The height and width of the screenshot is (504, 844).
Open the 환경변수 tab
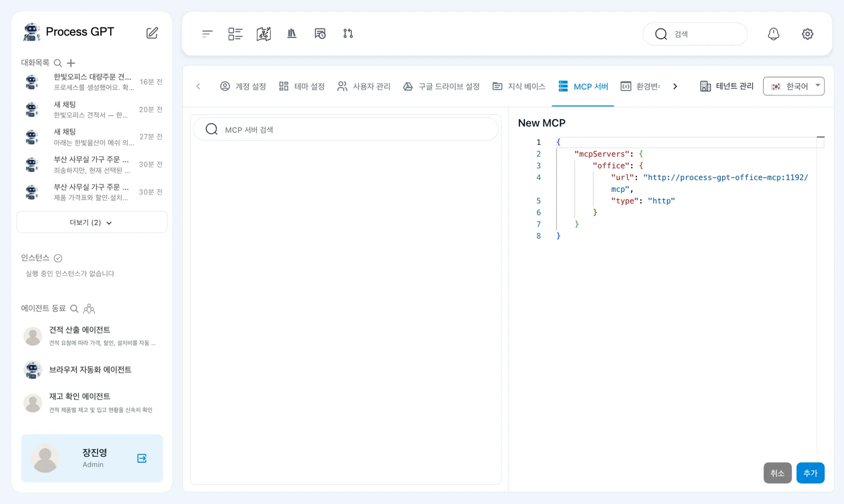pyautogui.click(x=641, y=86)
